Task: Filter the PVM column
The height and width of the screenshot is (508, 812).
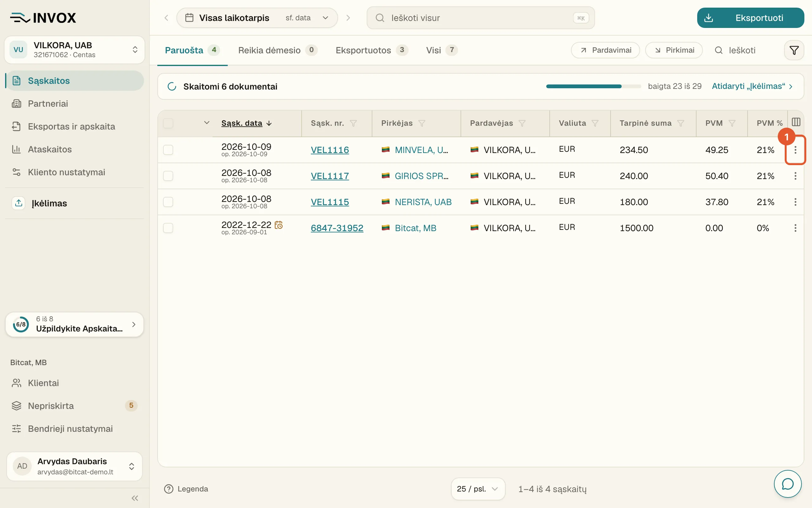Action: point(732,123)
